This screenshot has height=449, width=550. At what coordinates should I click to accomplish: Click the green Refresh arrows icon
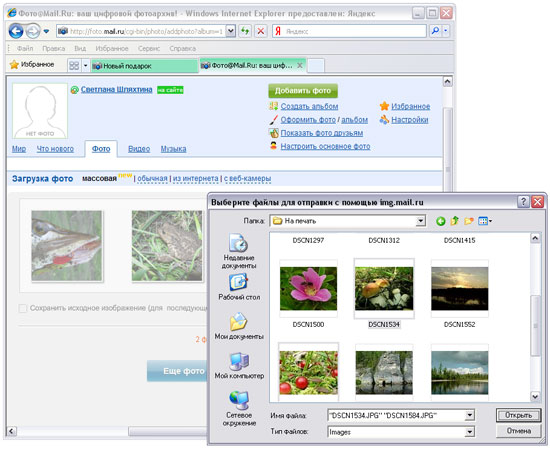pos(245,32)
